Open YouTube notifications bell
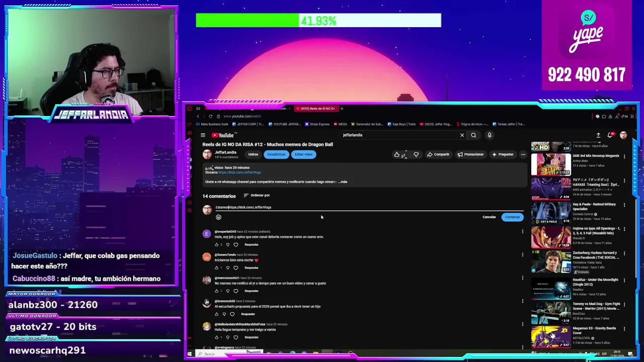Image resolution: width=644 pixels, height=362 pixels. pos(610,135)
